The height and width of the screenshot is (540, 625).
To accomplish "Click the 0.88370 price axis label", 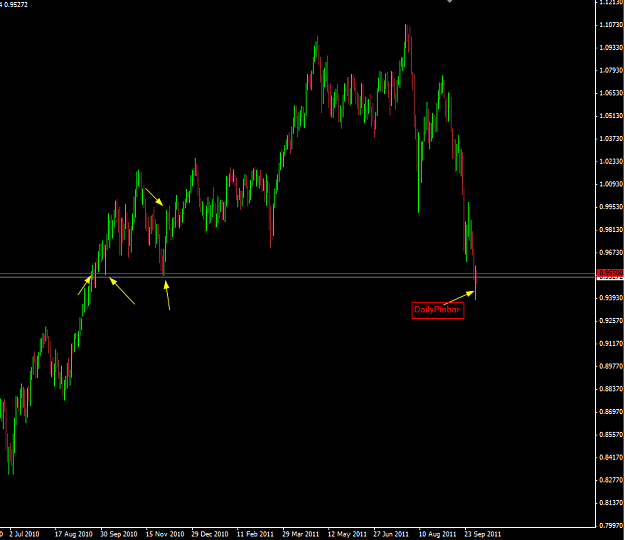I will [x=611, y=389].
